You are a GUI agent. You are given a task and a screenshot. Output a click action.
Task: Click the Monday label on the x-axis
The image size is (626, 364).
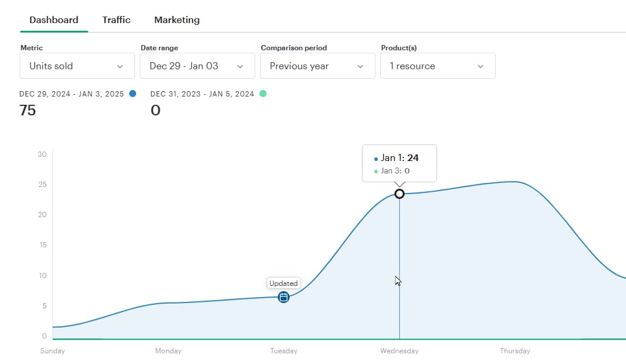click(x=168, y=351)
